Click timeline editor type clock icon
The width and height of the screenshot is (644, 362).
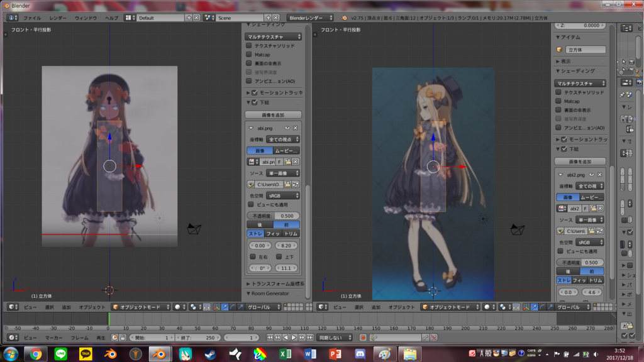(13, 337)
